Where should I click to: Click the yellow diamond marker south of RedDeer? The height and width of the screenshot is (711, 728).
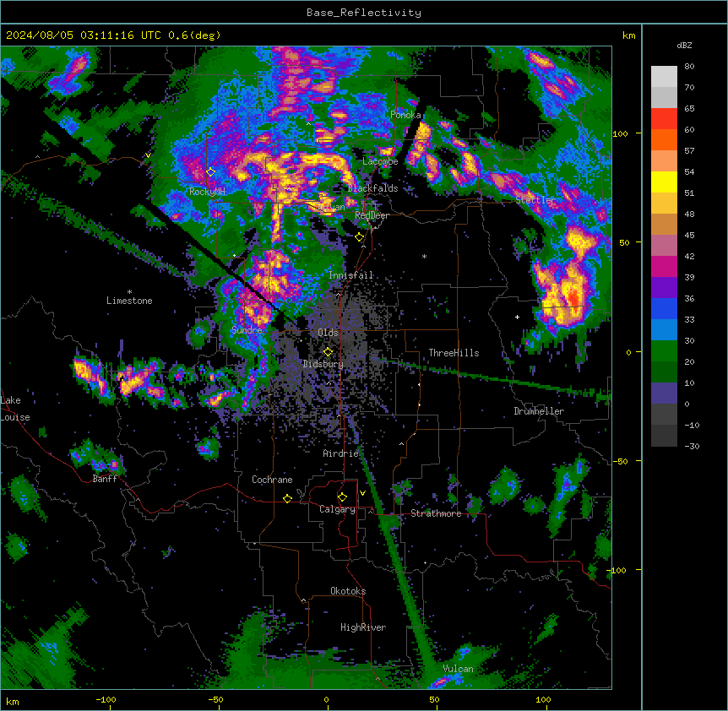coord(359,237)
